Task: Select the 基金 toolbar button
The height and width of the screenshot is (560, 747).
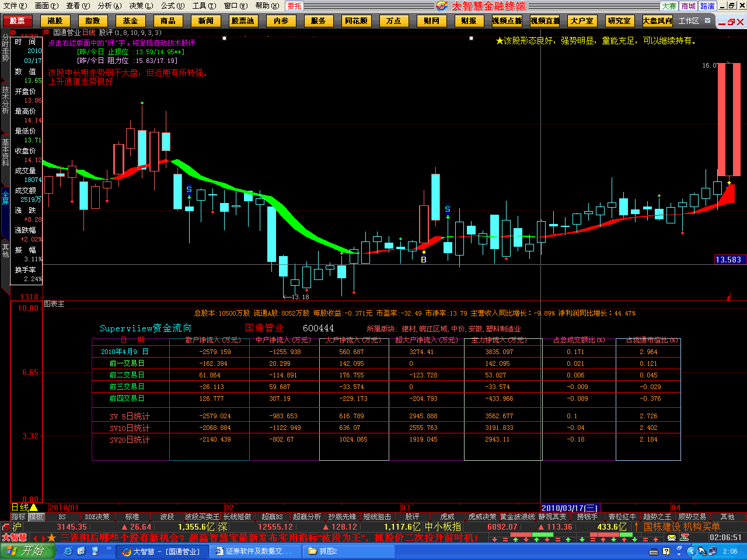Action: pos(130,21)
